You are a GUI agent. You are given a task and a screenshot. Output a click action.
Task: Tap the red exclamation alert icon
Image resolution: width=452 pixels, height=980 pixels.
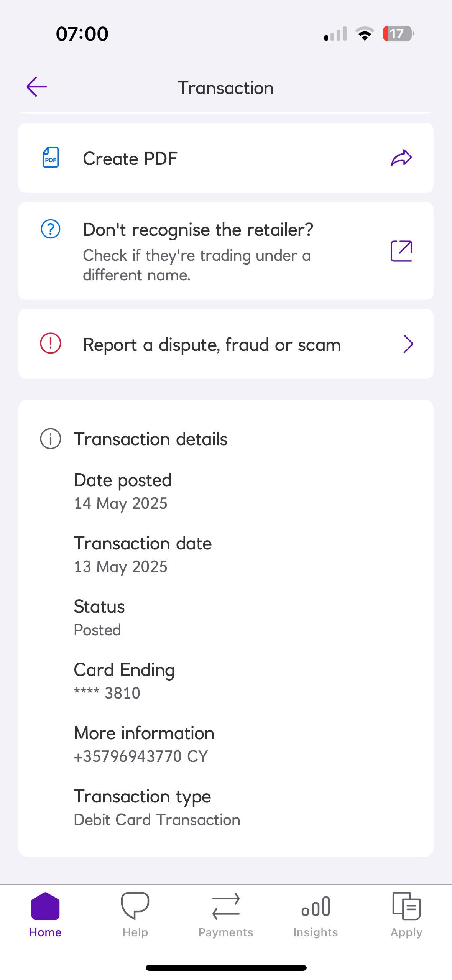point(51,344)
